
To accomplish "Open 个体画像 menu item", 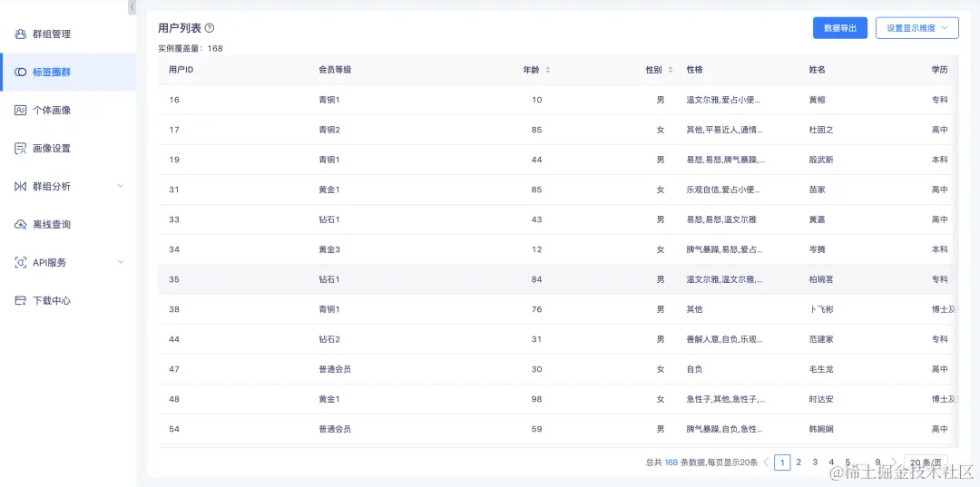I will pyautogui.click(x=68, y=111).
